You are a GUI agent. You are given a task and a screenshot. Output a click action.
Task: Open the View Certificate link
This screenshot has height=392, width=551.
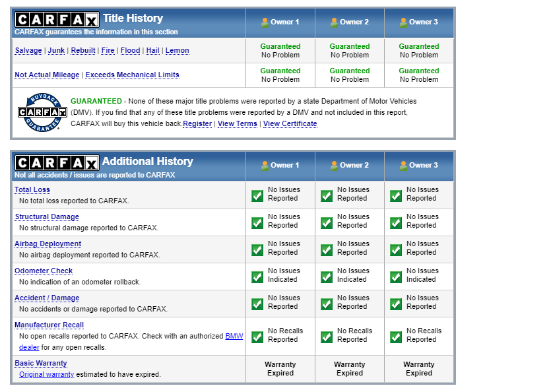[x=290, y=124]
